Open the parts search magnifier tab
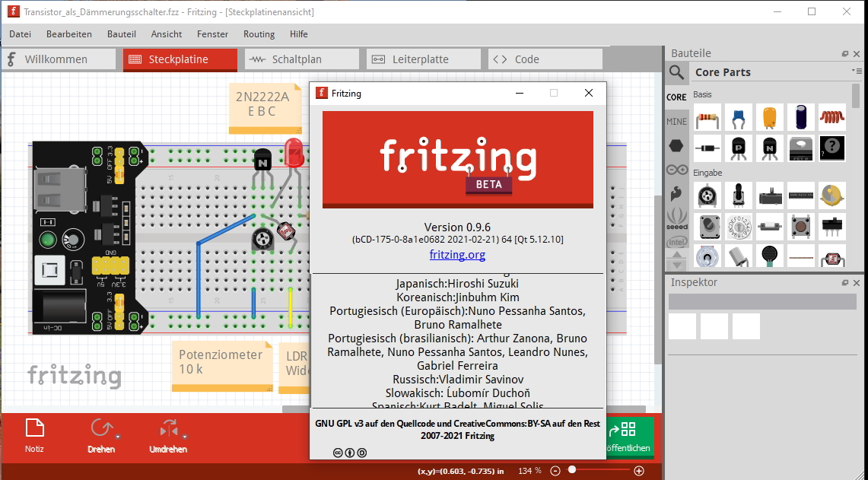 click(676, 72)
